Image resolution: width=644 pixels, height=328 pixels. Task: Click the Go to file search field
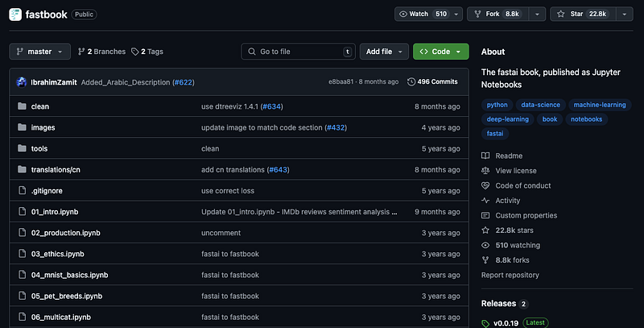pyautogui.click(x=299, y=52)
